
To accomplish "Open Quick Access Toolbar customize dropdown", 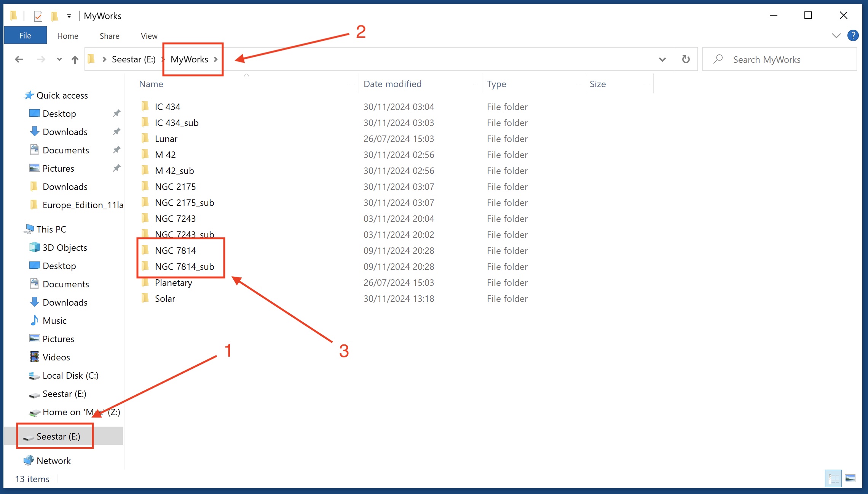I will 69,16.
